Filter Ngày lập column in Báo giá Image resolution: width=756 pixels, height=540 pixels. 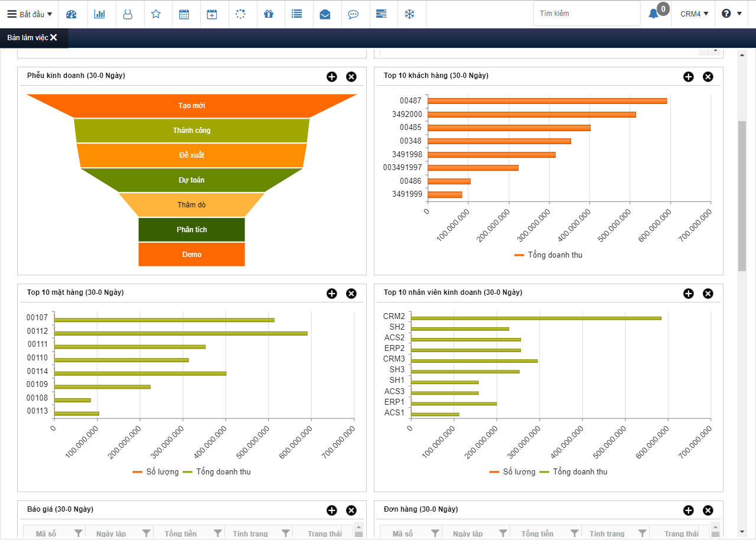(x=146, y=534)
